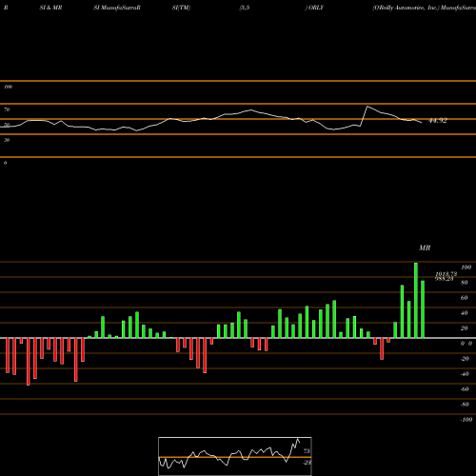This screenshot has width=476, height=476.
Task: Click the O'Reilly Automotive, Inc. title text
Action: point(406,8)
